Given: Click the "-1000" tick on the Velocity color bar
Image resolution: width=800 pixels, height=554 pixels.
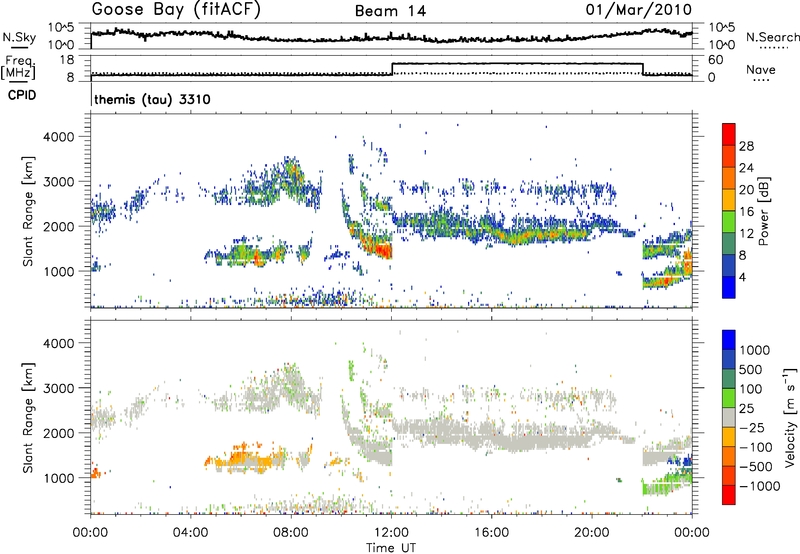Looking at the screenshot, I should pyautogui.click(x=760, y=486).
